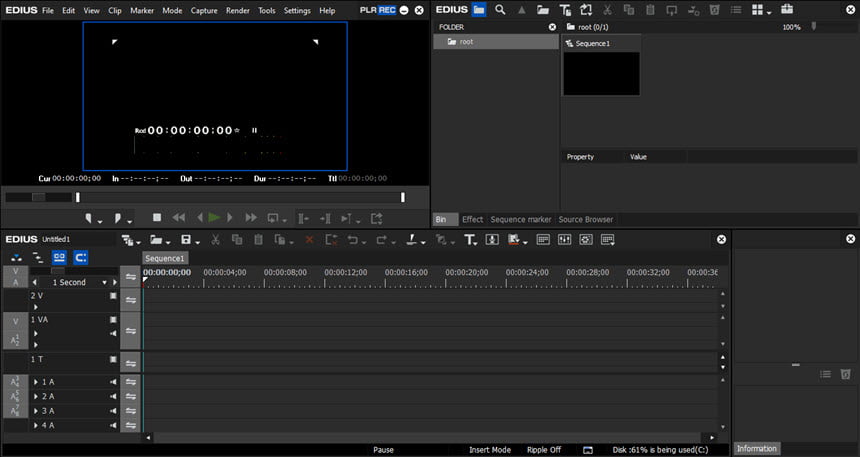Expand the 2 V track panel
The width and height of the screenshot is (860, 457).
[36, 307]
